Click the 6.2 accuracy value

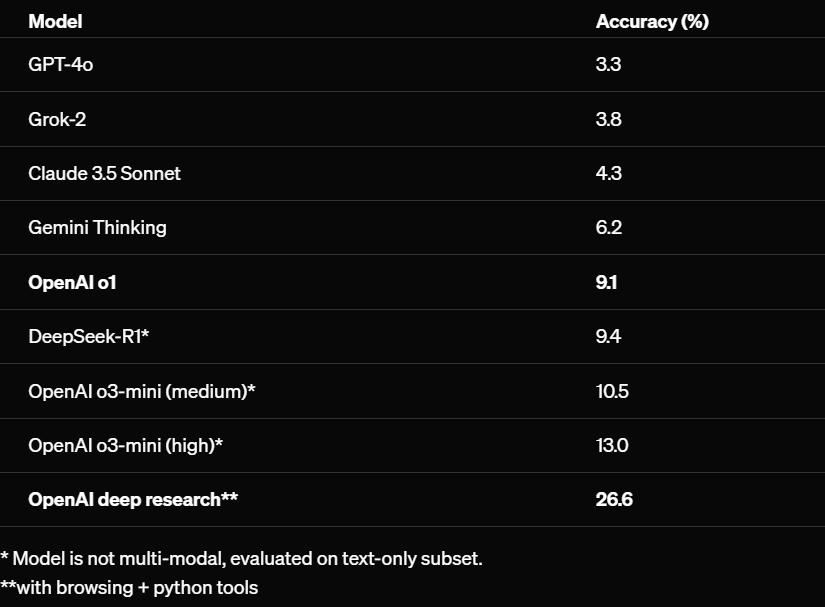point(608,227)
